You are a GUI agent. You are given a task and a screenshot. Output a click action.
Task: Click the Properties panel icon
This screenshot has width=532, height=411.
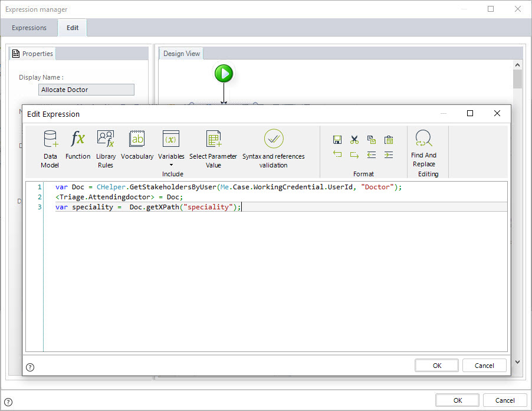(x=16, y=54)
